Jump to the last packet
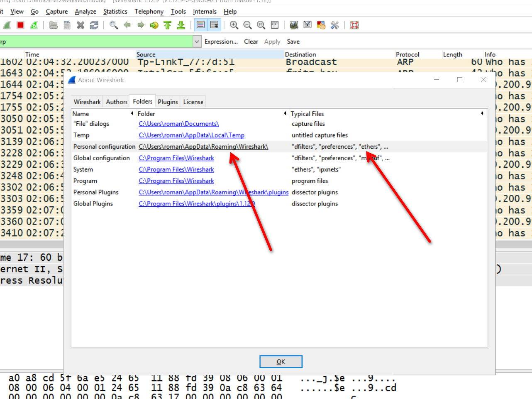The height and width of the screenshot is (399, 532). 181,25
